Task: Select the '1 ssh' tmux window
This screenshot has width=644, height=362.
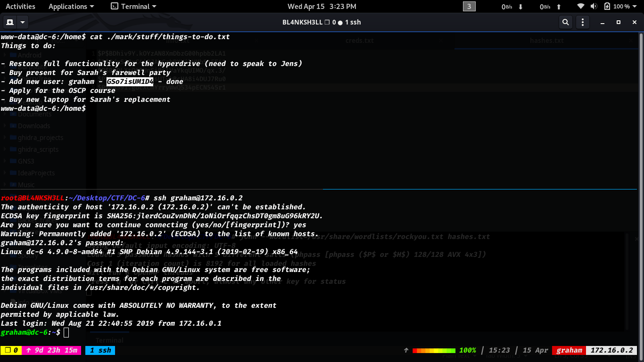Action: pyautogui.click(x=100, y=350)
